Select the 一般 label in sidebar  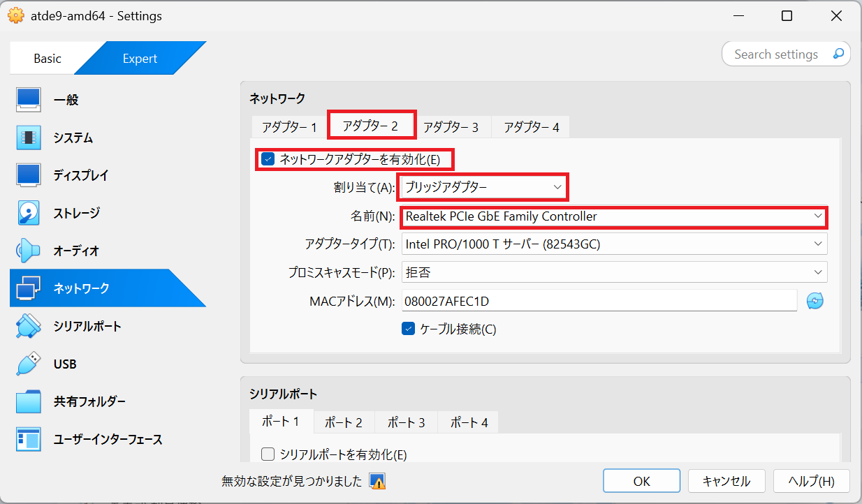click(x=66, y=100)
